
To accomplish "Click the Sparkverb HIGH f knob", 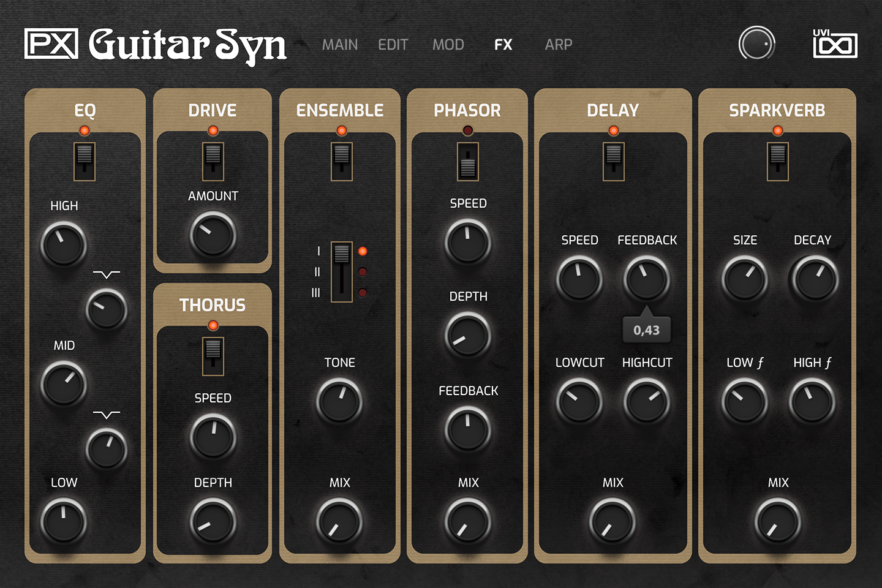I will click(812, 401).
